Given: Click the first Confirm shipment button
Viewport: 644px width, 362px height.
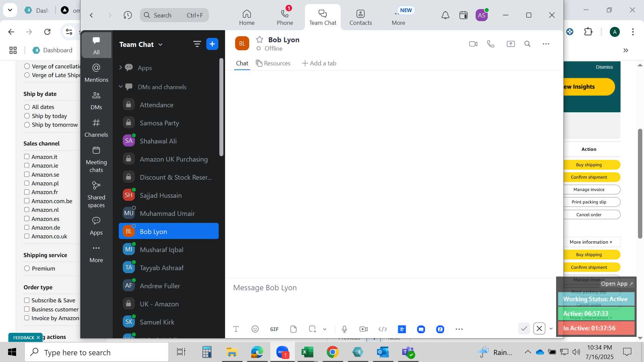Looking at the screenshot, I should point(592,177).
